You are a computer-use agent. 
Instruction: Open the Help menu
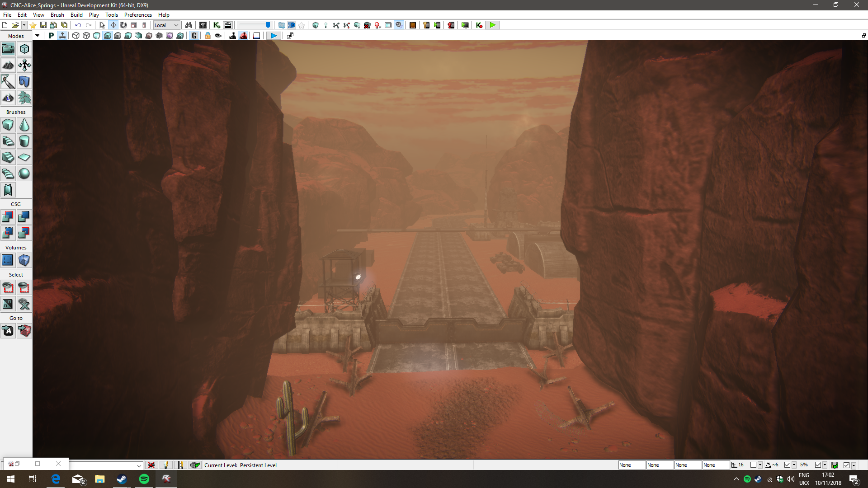click(x=164, y=15)
